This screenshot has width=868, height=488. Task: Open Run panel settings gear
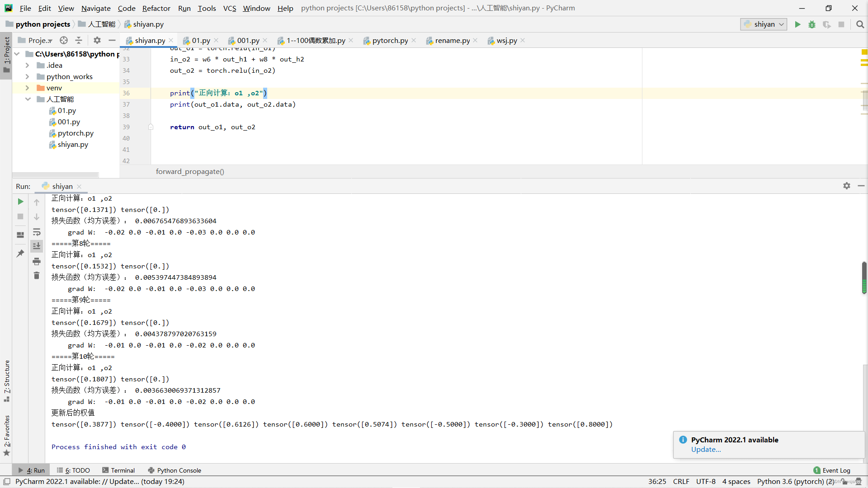click(x=846, y=186)
